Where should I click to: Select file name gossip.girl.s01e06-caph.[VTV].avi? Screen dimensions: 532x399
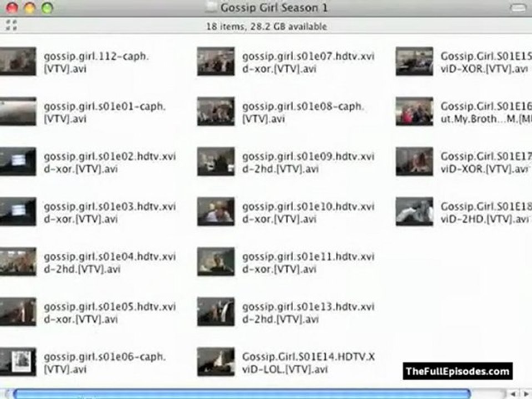105,362
